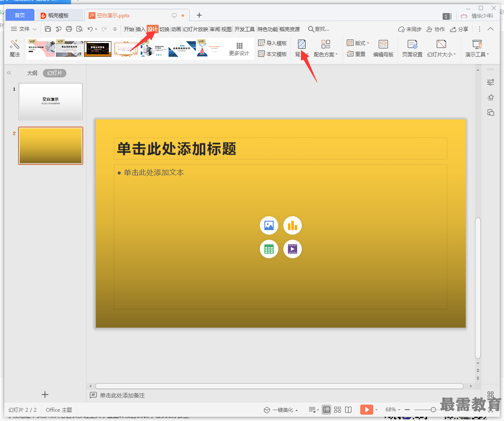Image resolution: width=504 pixels, height=421 pixels.
Task: Add new slide with plus button
Action: point(45,395)
